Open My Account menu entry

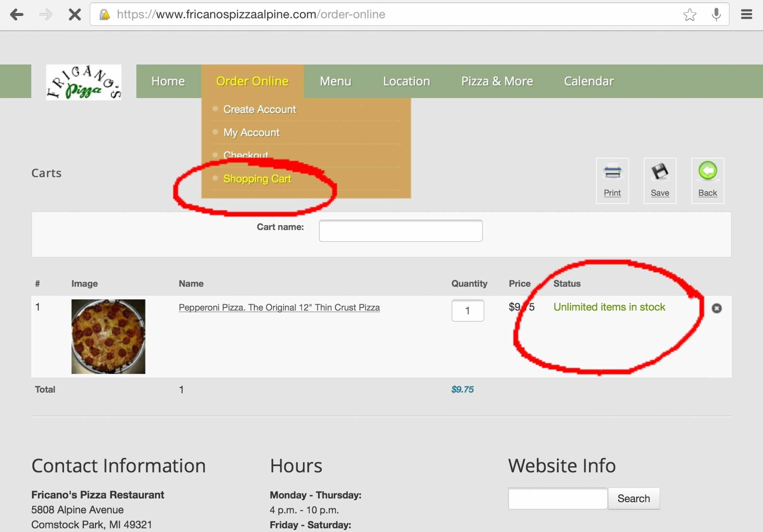pos(251,132)
